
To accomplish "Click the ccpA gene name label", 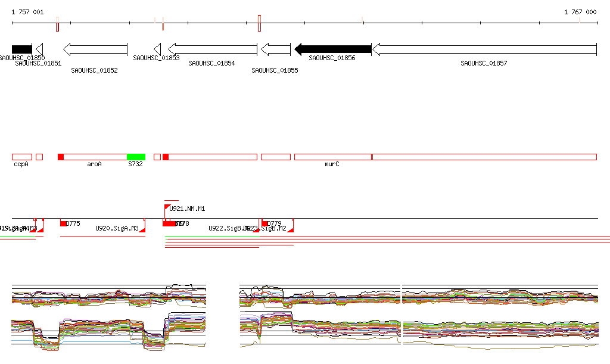I will pyautogui.click(x=21, y=164).
